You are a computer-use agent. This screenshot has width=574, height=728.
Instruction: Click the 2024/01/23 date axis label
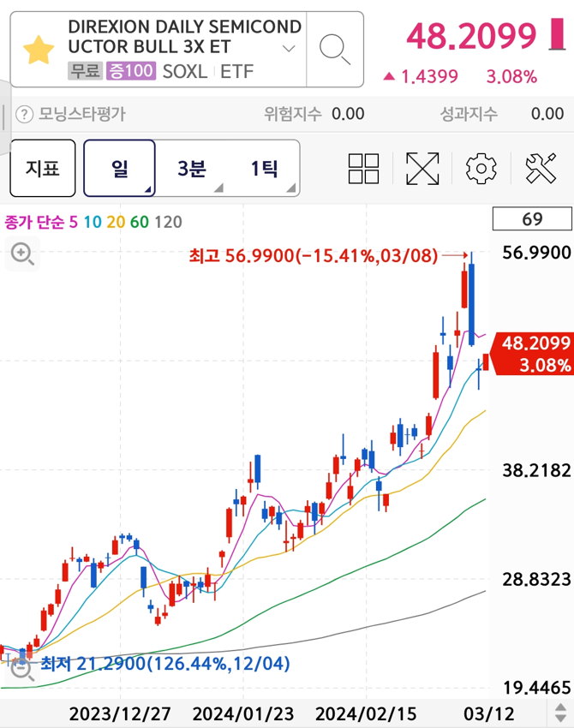pos(243,713)
